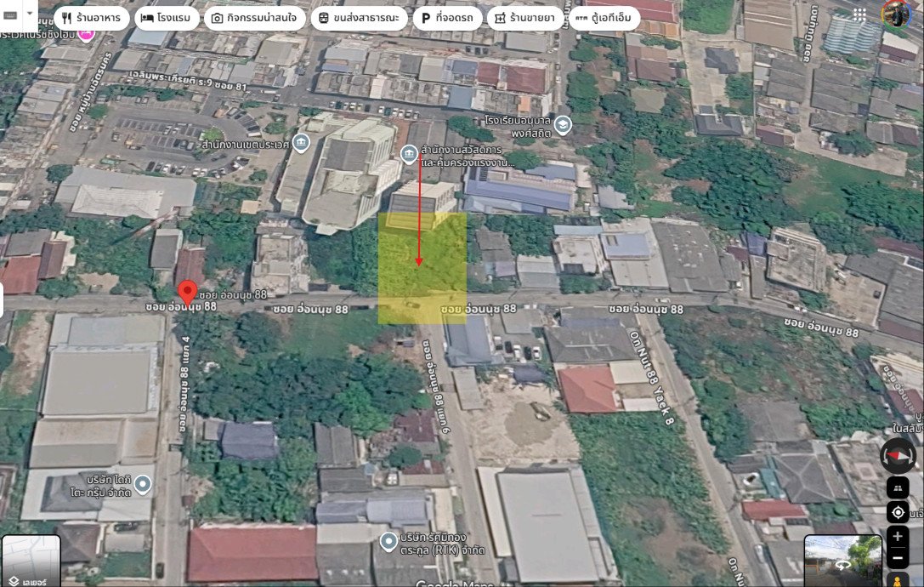Select the ซอย อ่อนนุช 88 แยก 4 road label
The width and height of the screenshot is (924, 587).
[x=185, y=384]
